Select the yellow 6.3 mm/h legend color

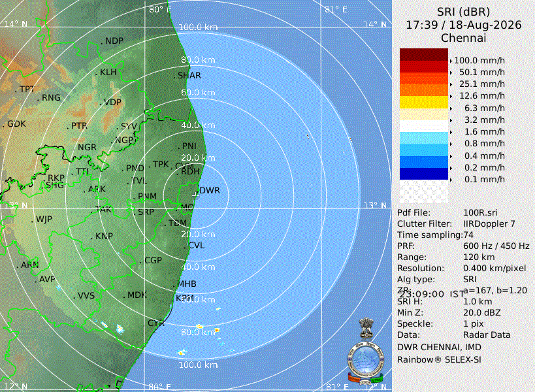[424, 103]
